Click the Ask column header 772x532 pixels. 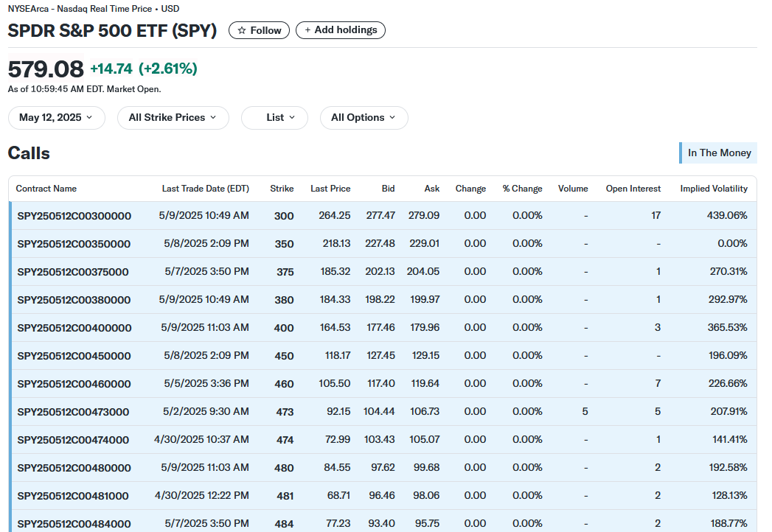tap(432, 189)
